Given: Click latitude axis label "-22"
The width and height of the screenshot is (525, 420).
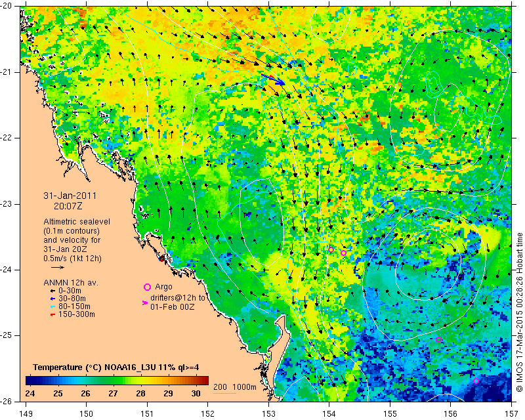Looking at the screenshot, I should pyautogui.click(x=7, y=138).
